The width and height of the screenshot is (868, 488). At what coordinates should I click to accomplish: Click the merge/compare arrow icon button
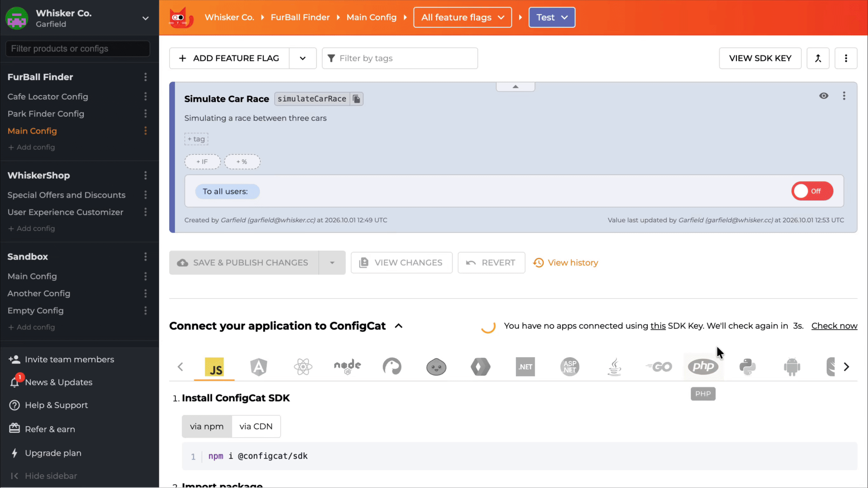pyautogui.click(x=818, y=58)
